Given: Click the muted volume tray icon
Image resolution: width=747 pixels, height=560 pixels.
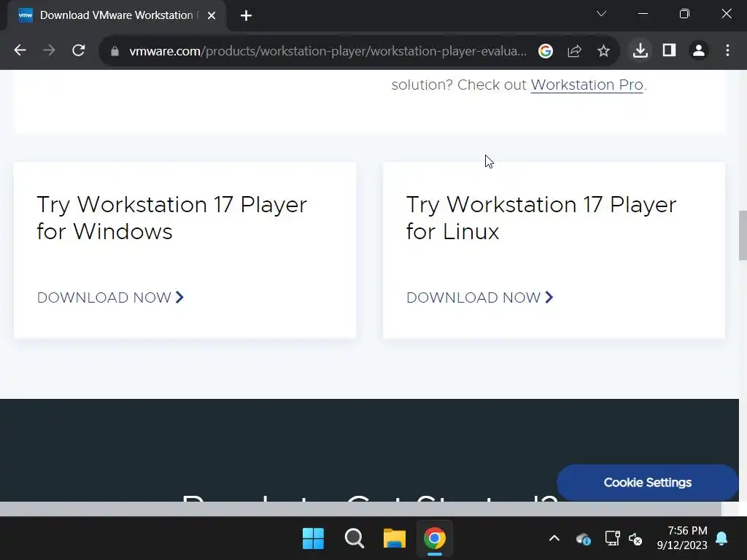Looking at the screenshot, I should 635,539.
